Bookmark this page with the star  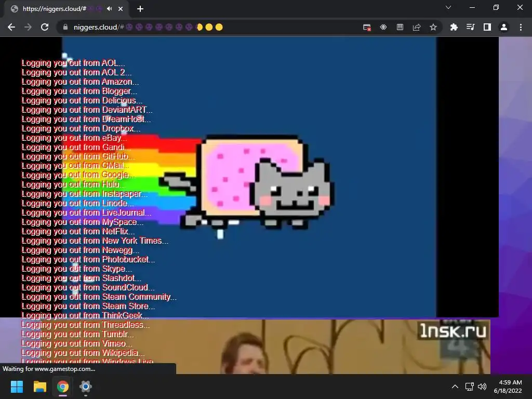click(x=433, y=27)
